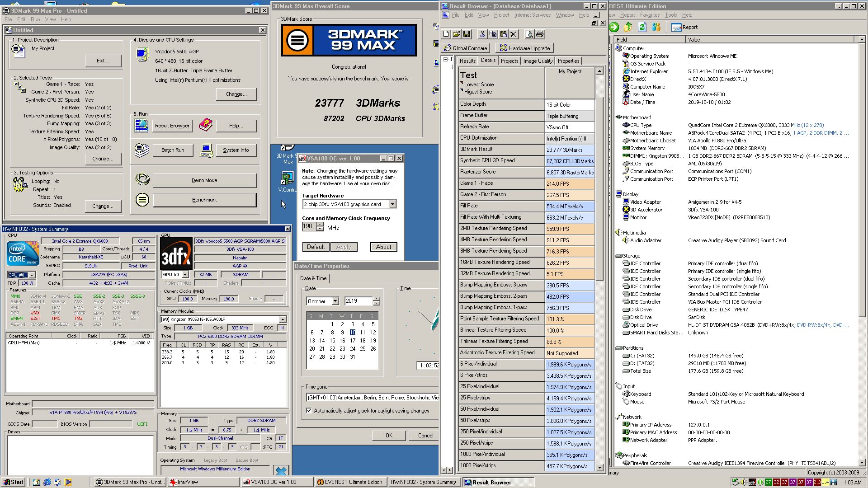The width and height of the screenshot is (868, 488).
Task: Click the users icon in EVEREST toolbar
Action: click(656, 27)
